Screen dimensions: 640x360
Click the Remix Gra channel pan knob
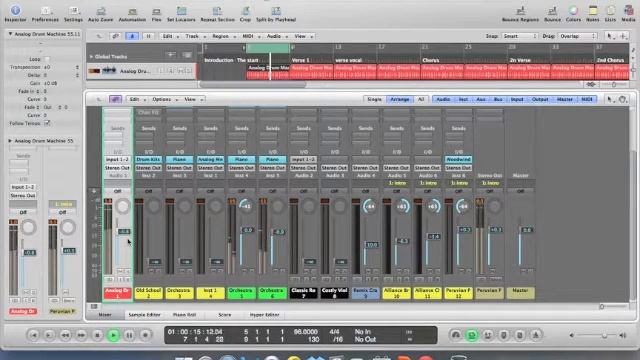(370, 206)
